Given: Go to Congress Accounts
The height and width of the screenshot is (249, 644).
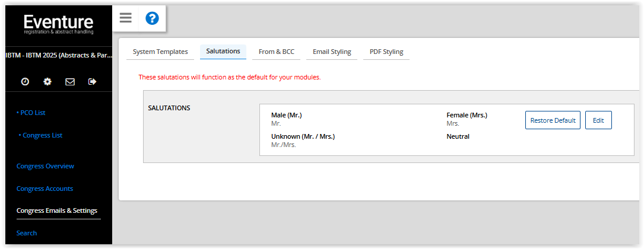Looking at the screenshot, I should [x=45, y=189].
